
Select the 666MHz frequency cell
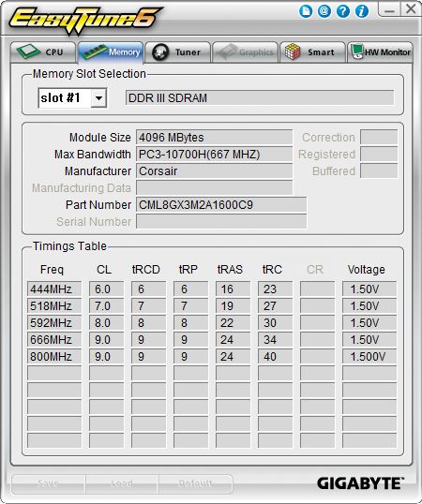(54, 339)
